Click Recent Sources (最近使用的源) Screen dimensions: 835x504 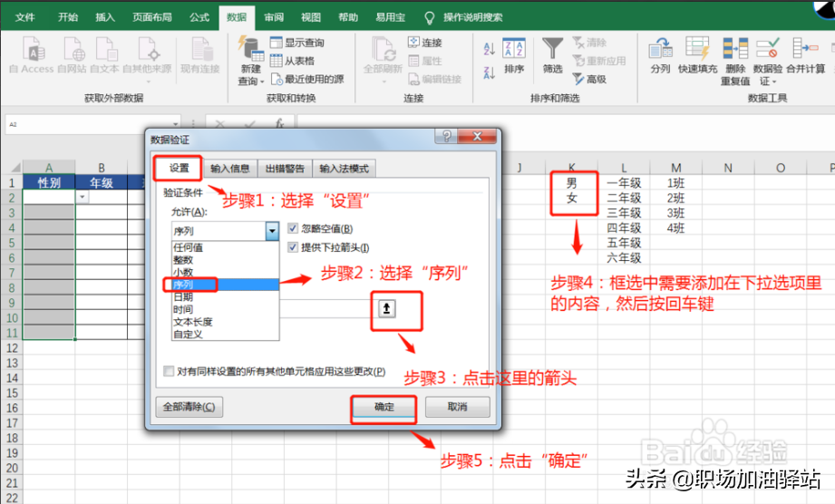point(308,79)
